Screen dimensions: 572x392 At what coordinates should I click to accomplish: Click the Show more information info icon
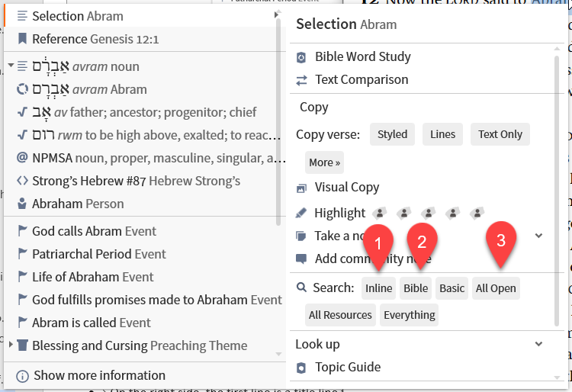tap(22, 375)
